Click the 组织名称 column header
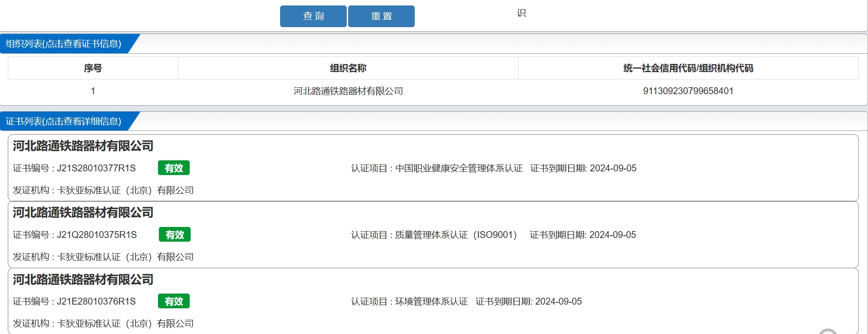 click(348, 68)
